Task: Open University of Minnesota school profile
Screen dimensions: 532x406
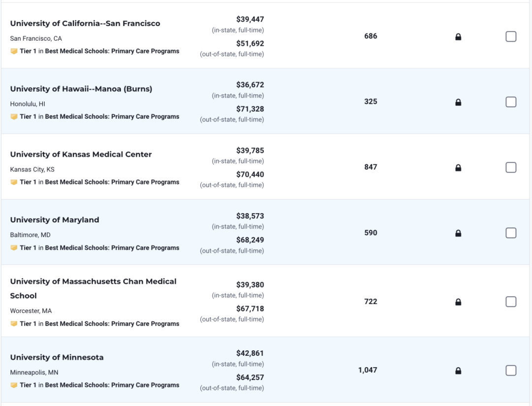Action: (x=57, y=357)
